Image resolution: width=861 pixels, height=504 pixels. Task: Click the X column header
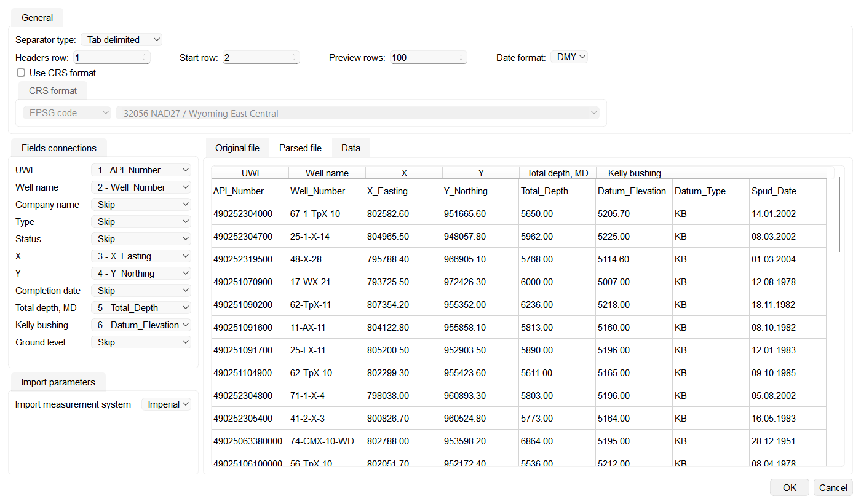(x=404, y=173)
